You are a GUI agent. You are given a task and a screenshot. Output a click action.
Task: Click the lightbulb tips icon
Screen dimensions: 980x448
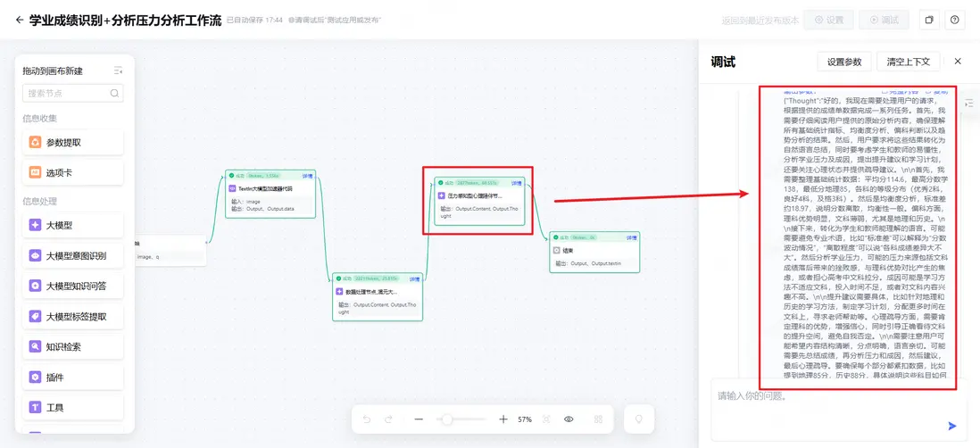click(x=639, y=419)
